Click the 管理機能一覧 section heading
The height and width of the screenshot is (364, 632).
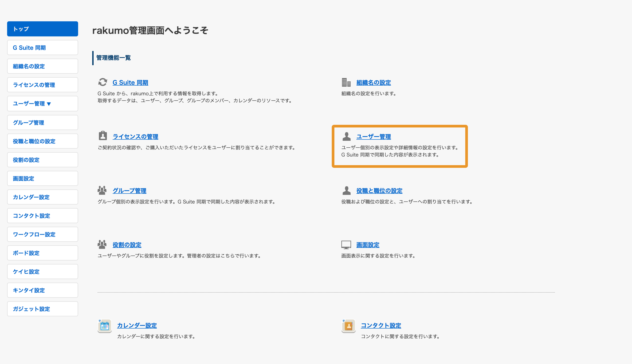pyautogui.click(x=113, y=58)
